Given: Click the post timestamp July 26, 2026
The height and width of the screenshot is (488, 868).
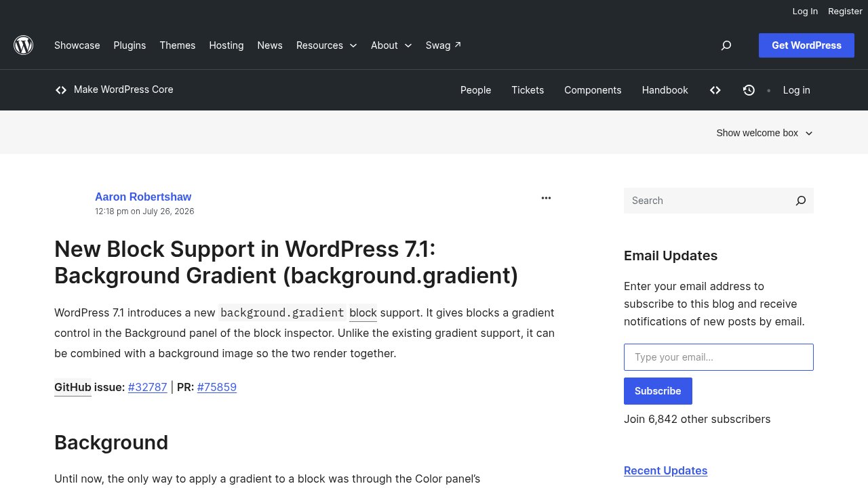Looking at the screenshot, I should point(144,211).
